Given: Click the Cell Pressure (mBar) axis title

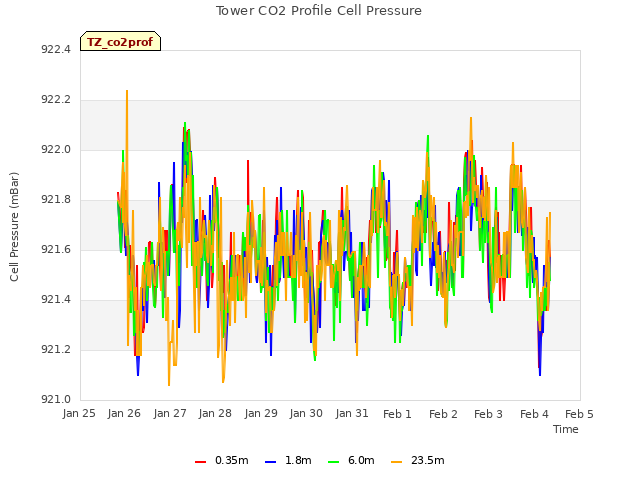Looking at the screenshot, I should pos(14,227).
